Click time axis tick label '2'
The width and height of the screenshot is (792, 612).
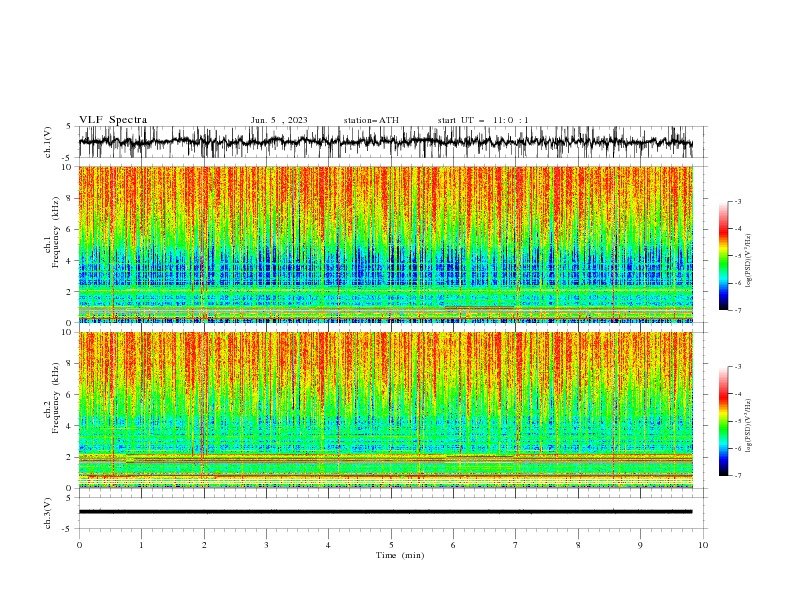[x=204, y=545]
